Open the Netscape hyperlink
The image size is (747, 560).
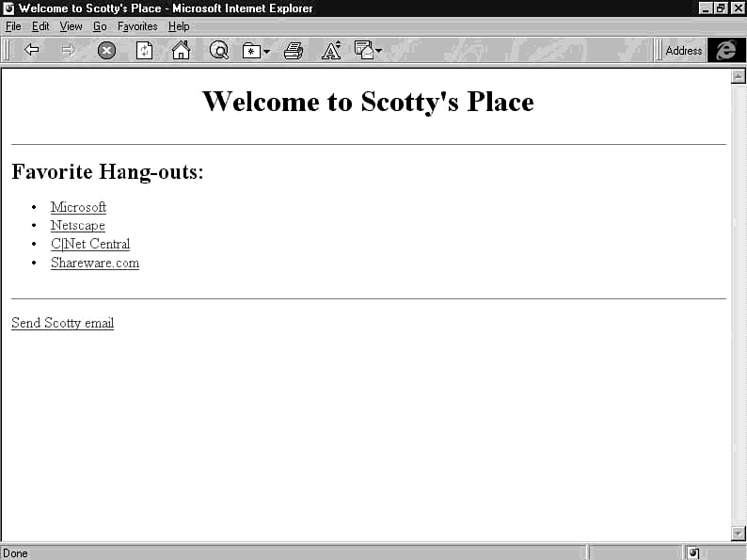(x=77, y=226)
